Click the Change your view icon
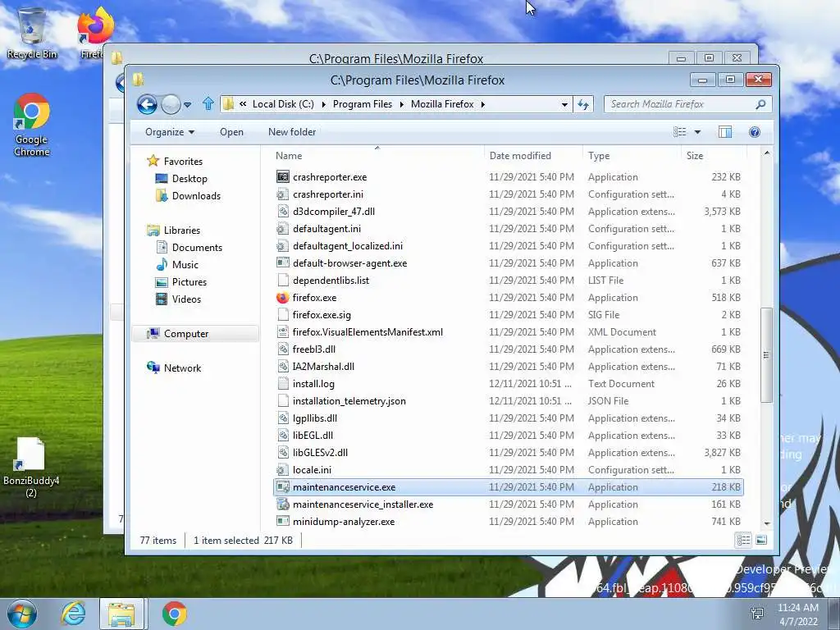840x630 pixels. pos(680,132)
